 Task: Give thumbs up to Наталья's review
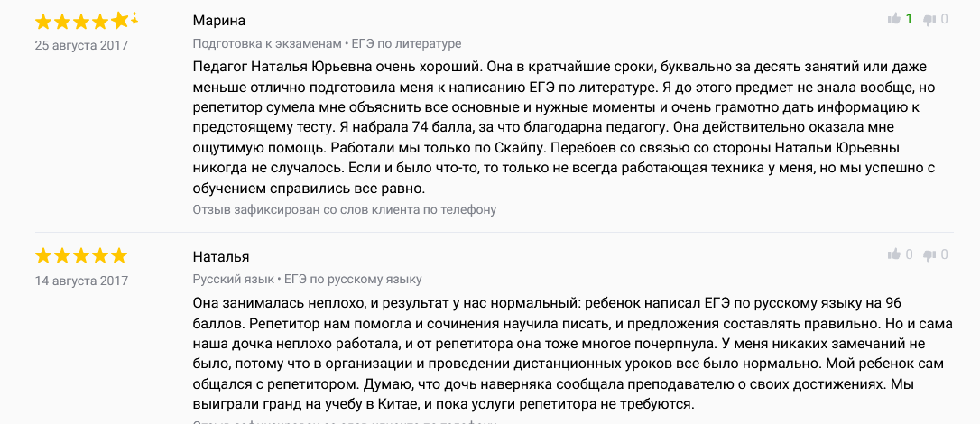(893, 254)
